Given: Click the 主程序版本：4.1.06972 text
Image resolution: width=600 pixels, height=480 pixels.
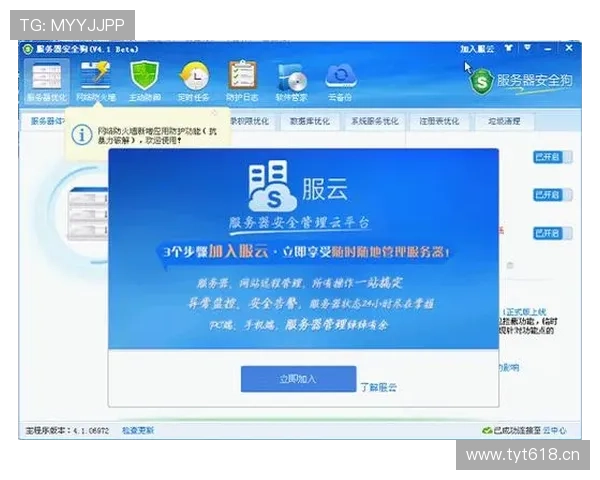Looking at the screenshot, I should click(x=67, y=431).
